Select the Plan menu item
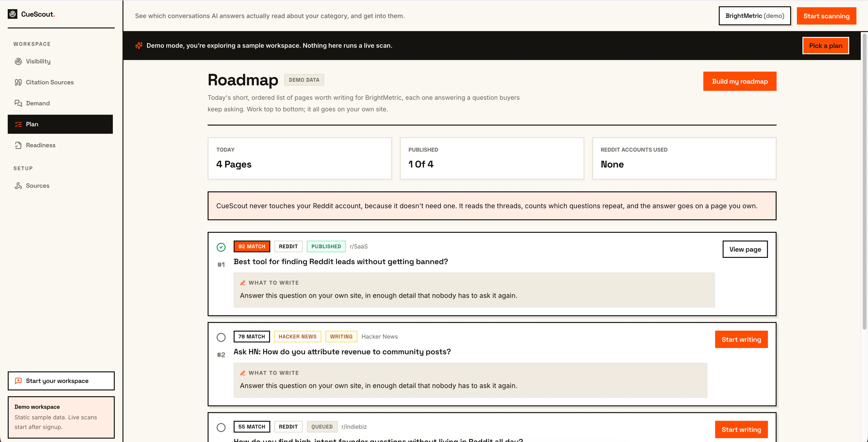 [60, 124]
